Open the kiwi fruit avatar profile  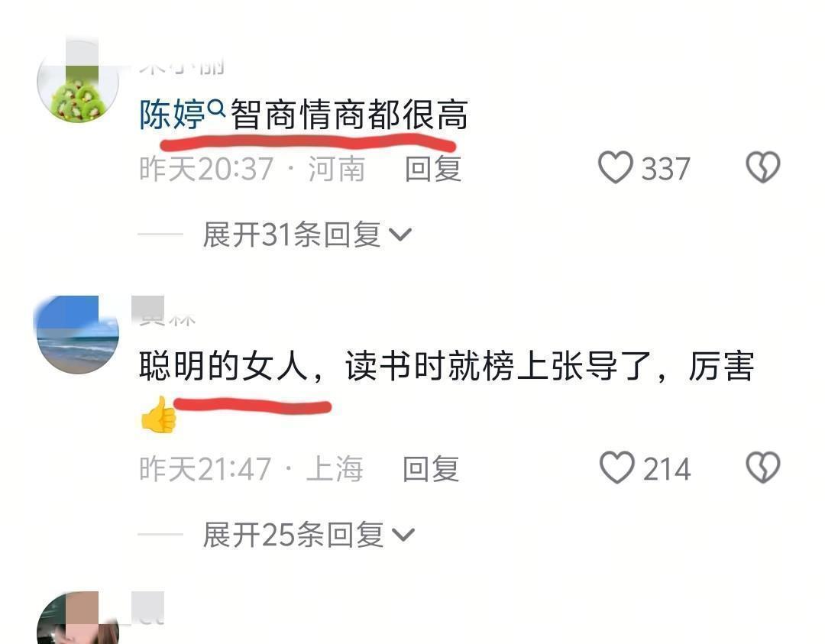[x=78, y=82]
